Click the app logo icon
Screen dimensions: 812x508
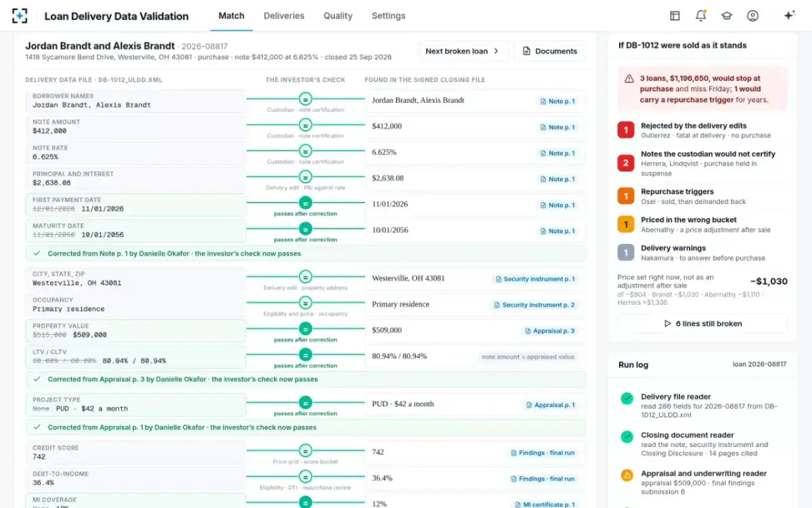pos(20,16)
